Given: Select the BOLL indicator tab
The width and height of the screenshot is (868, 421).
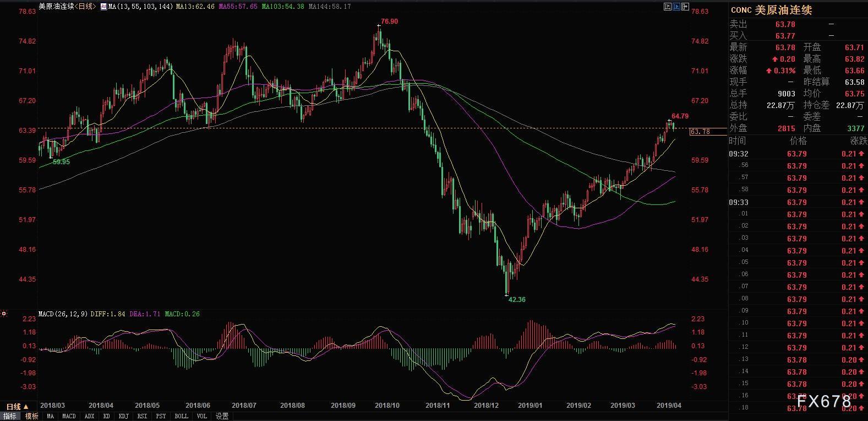Looking at the screenshot, I should point(181,417).
